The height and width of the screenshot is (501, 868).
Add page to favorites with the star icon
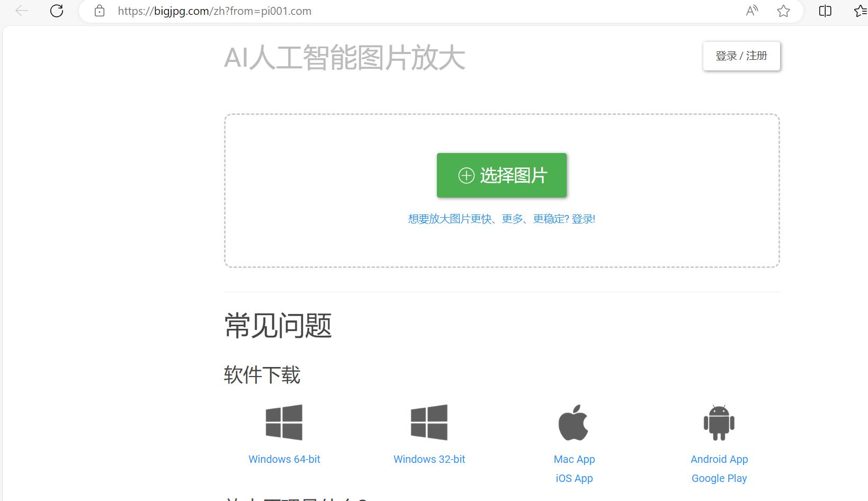784,11
